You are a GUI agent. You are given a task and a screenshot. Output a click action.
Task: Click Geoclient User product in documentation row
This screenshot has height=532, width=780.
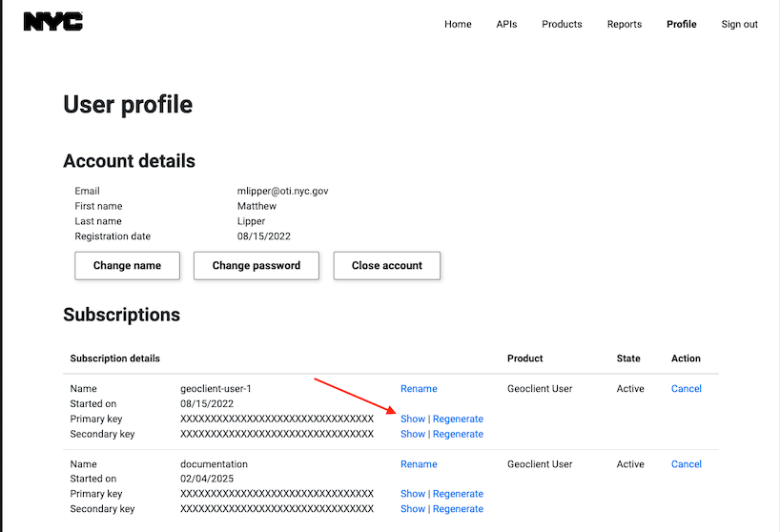pos(540,464)
